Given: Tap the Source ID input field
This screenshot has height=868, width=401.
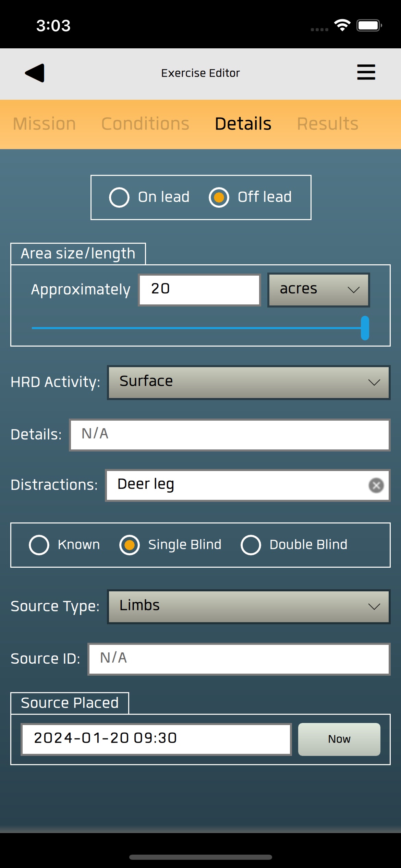Looking at the screenshot, I should coord(239,659).
